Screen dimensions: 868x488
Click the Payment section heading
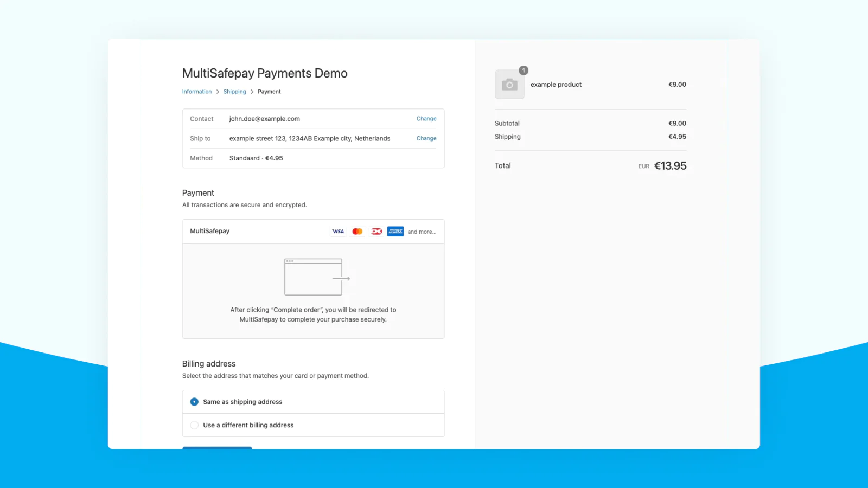(198, 193)
